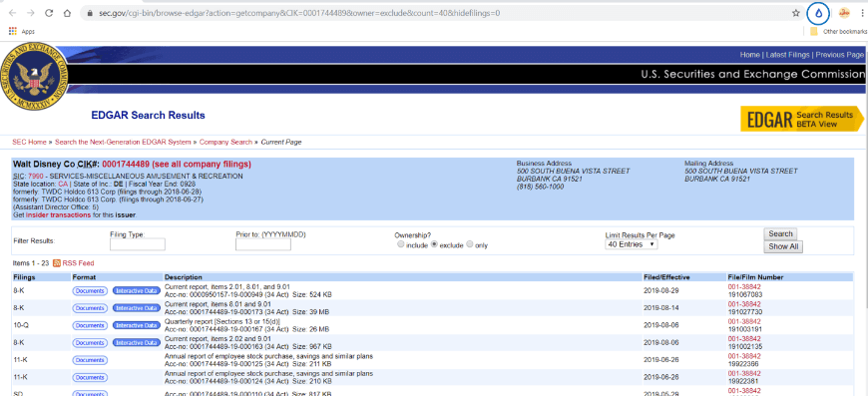Viewport: 868px width, 396px height.
Task: Open CIK 0001744489 all company filings link
Action: [x=177, y=165]
